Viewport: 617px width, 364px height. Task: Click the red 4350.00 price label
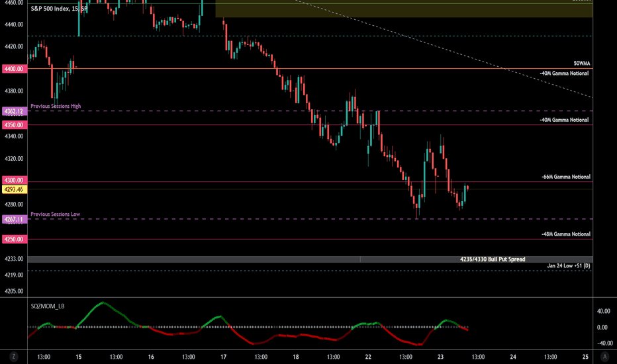pos(15,125)
